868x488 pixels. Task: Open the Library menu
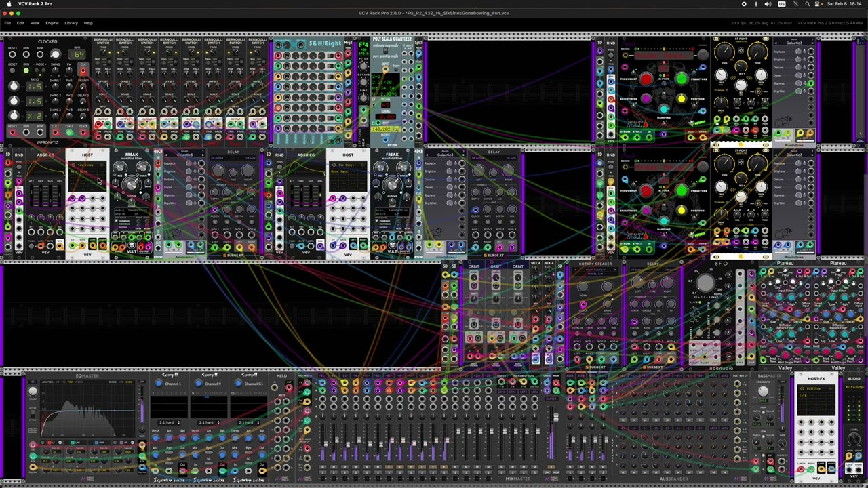pyautogui.click(x=71, y=23)
